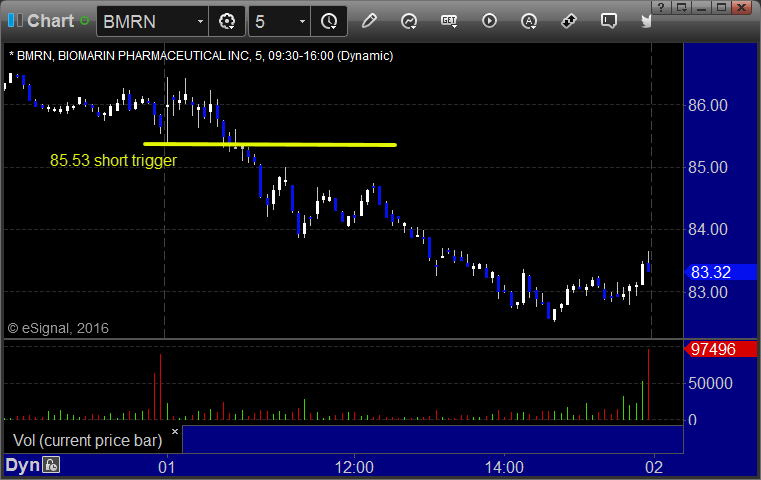This screenshot has width=761, height=480.
Task: Click the 85.53 short trigger annotation
Action: (114, 161)
